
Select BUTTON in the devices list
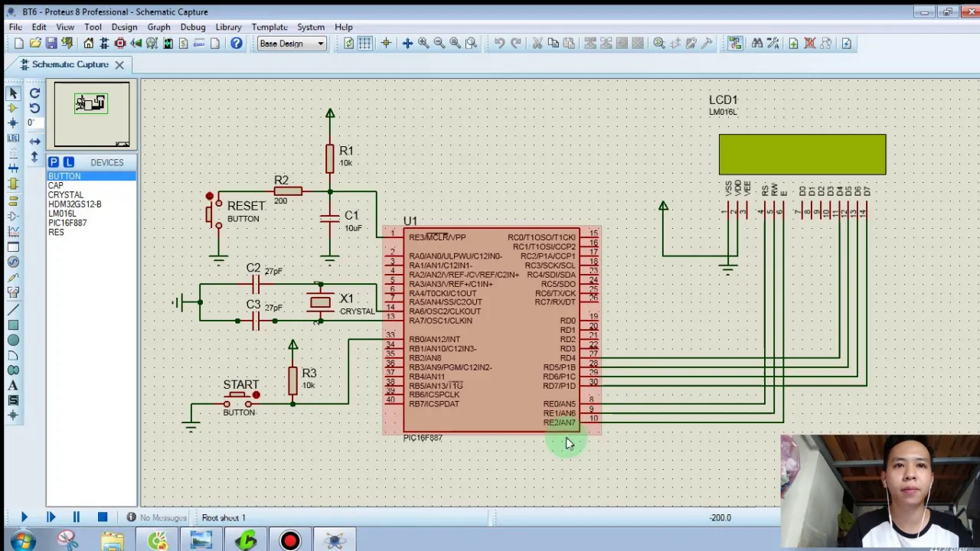tap(91, 176)
